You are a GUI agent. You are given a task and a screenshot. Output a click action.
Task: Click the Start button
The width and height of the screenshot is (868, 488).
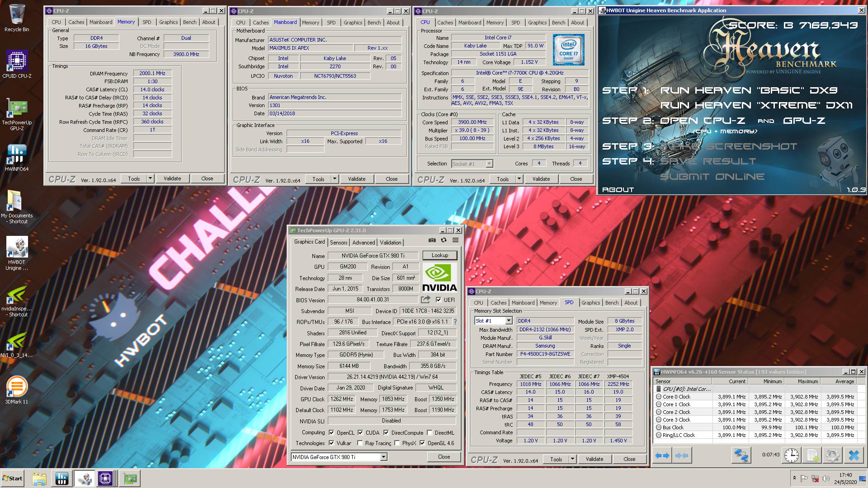(12, 479)
